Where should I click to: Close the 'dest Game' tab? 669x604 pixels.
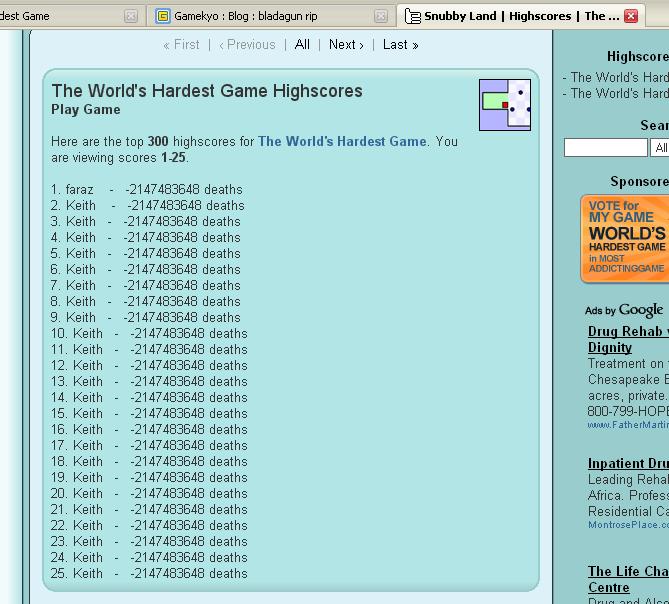[x=131, y=16]
